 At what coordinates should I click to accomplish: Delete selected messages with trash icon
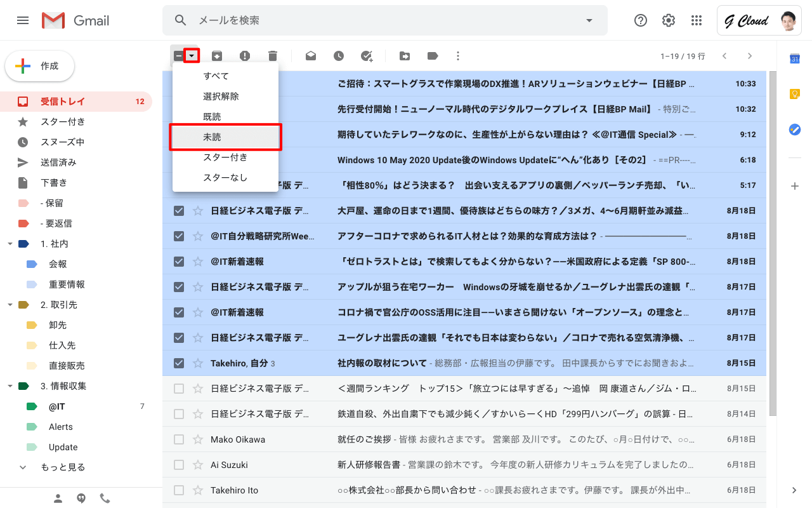point(273,56)
